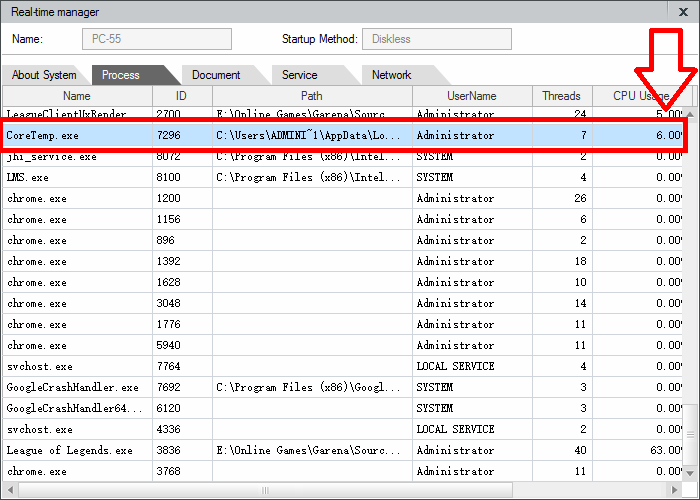Open the Network tab
This screenshot has height=500, width=700.
click(391, 75)
